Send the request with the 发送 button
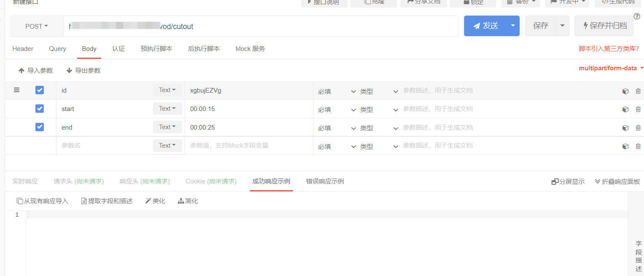 [x=485, y=26]
